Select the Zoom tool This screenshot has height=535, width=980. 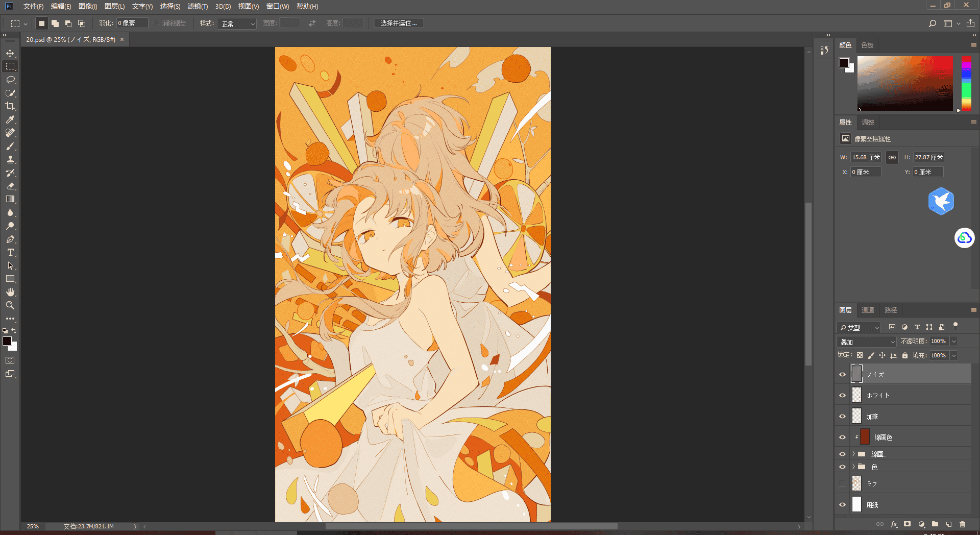click(10, 305)
